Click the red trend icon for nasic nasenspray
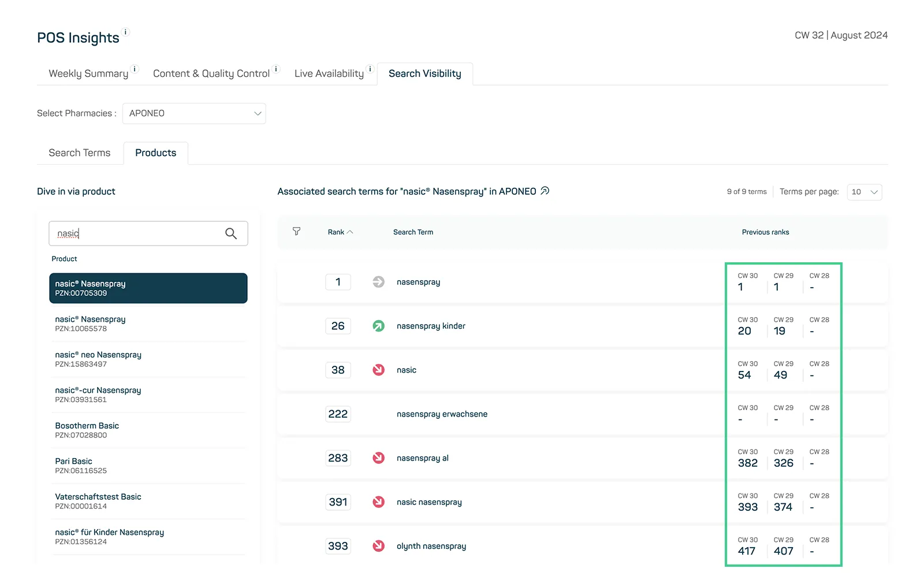Screen dimensions: 924x587 pyautogui.click(x=378, y=502)
